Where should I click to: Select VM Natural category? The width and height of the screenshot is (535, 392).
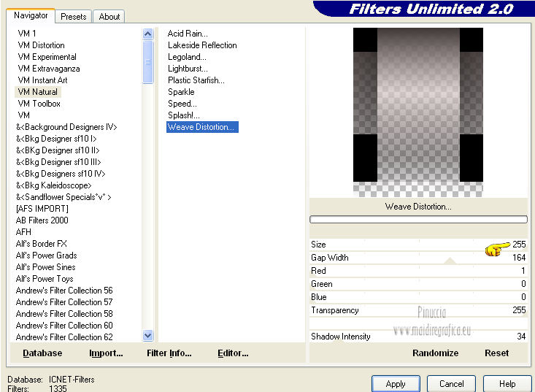38,92
